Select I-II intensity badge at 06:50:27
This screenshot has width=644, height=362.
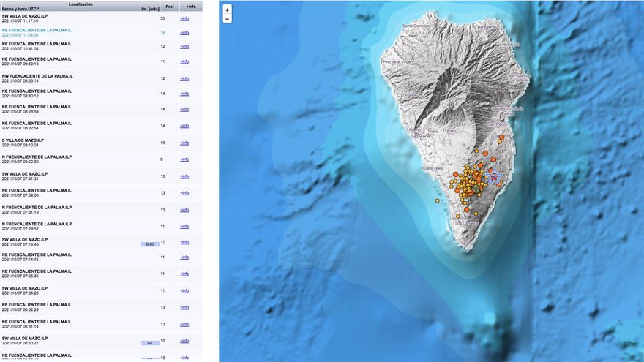click(x=149, y=342)
